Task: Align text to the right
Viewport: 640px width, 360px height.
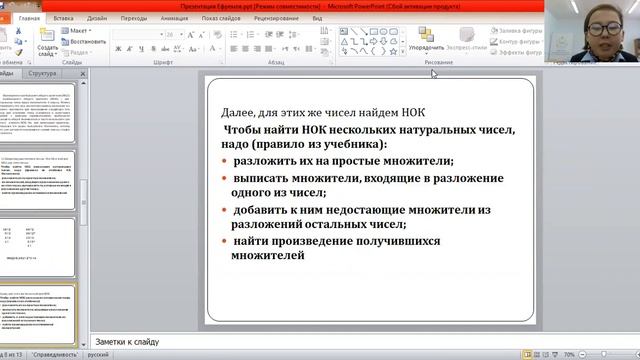Action: coord(257,49)
